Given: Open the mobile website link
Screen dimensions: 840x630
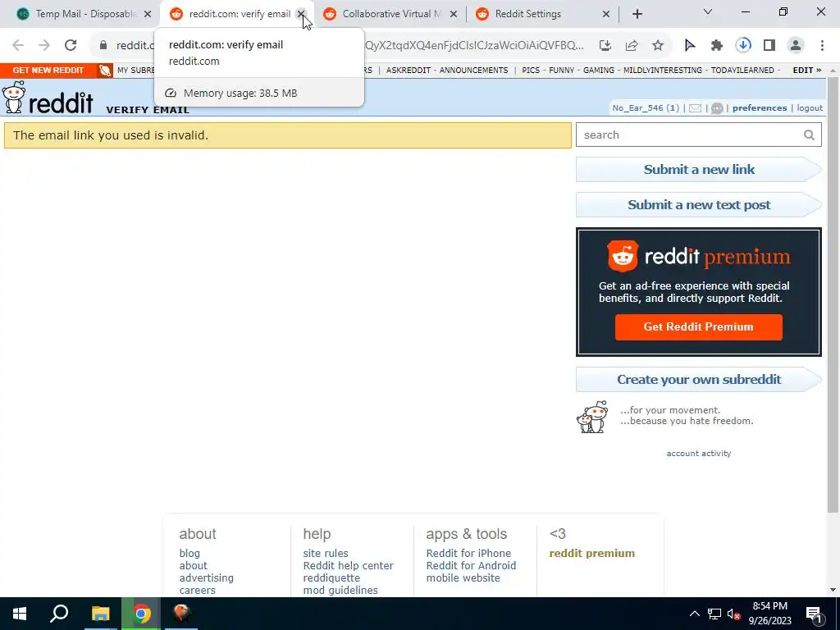Looking at the screenshot, I should [x=463, y=578].
